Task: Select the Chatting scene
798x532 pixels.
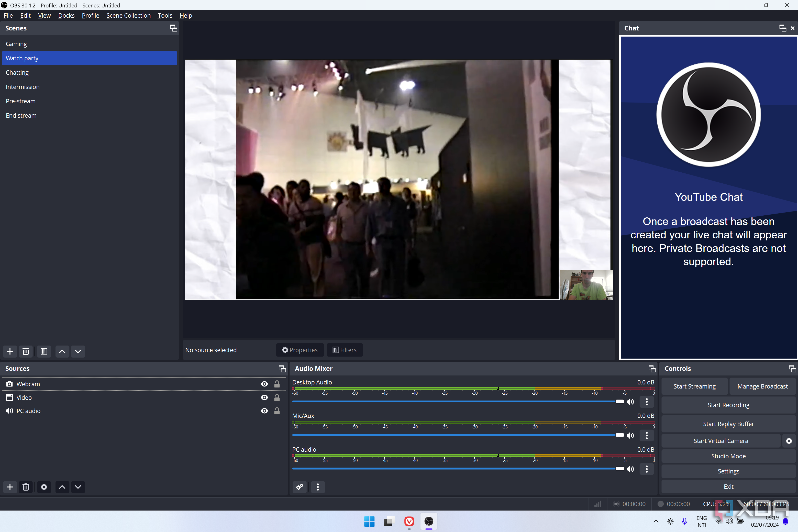Action: 90,72
